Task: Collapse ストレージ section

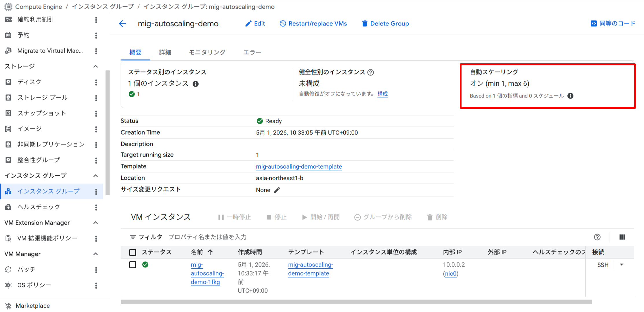Action: [95, 66]
